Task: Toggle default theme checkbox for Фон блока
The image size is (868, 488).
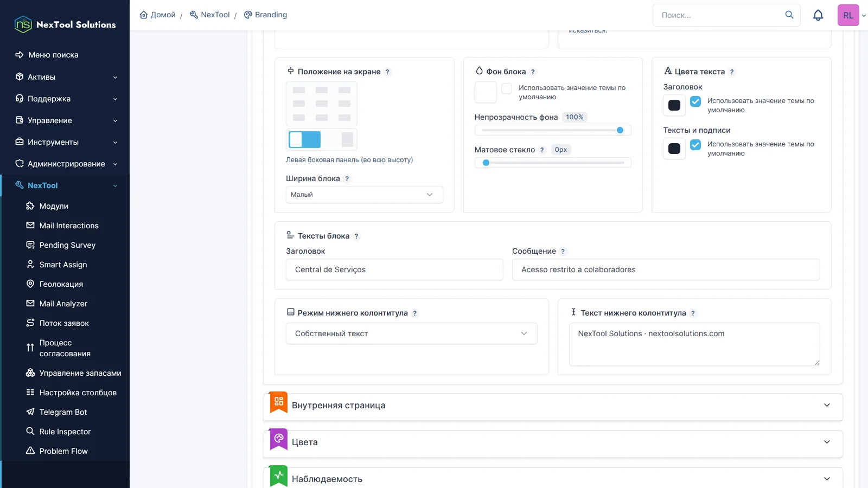Action: pyautogui.click(x=507, y=88)
